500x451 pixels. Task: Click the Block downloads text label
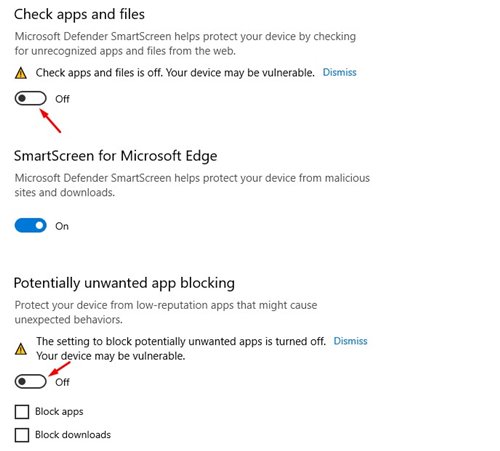coord(73,435)
